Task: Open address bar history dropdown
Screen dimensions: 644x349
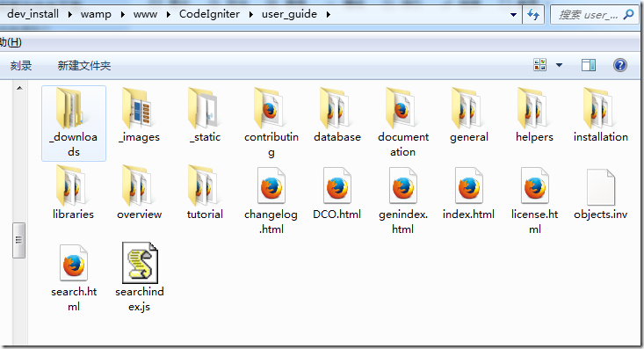Action: coord(513,15)
